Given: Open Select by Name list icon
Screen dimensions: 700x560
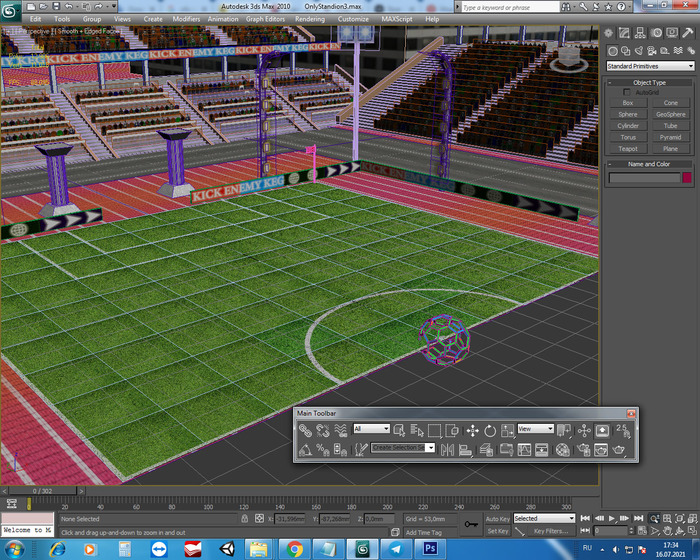Looking at the screenshot, I should [417, 429].
